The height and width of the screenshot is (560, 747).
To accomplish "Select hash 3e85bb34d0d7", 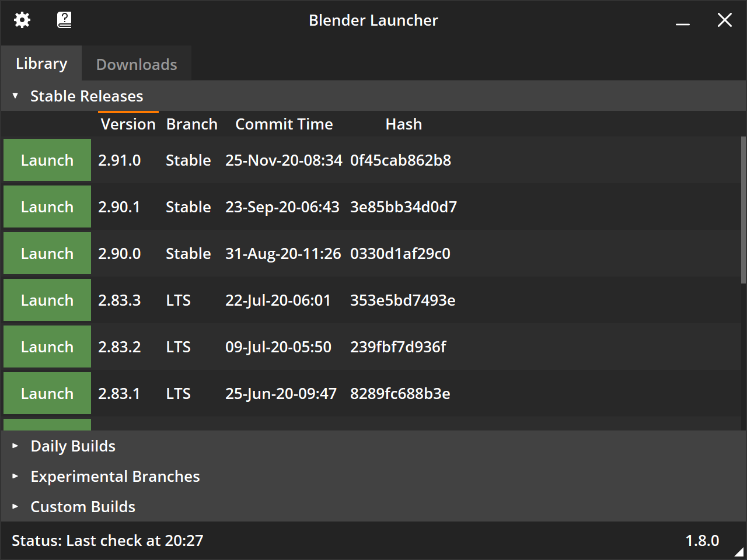I will (x=403, y=207).
